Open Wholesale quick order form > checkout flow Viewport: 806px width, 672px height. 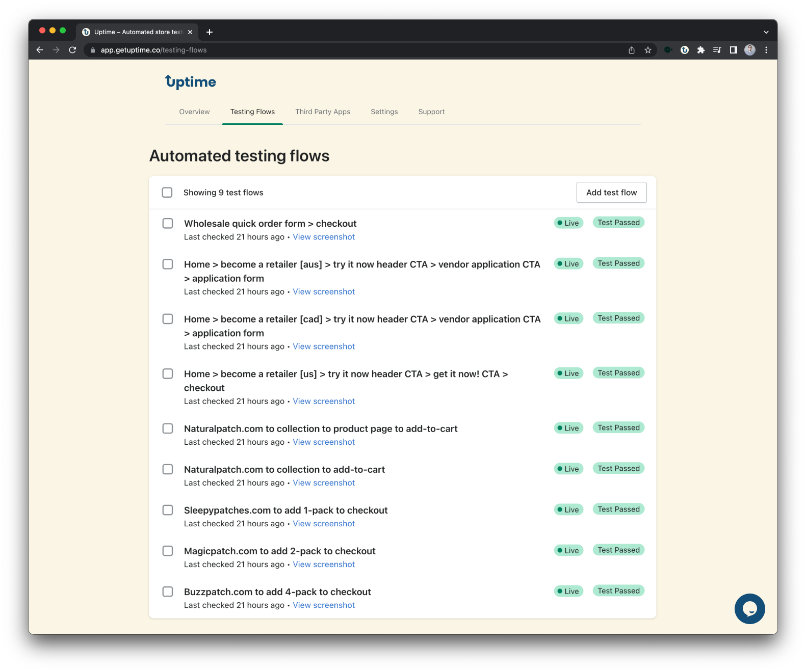[x=270, y=224]
